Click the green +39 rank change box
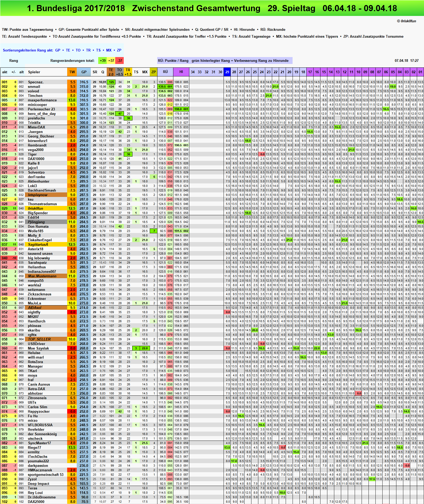 pos(103,61)
